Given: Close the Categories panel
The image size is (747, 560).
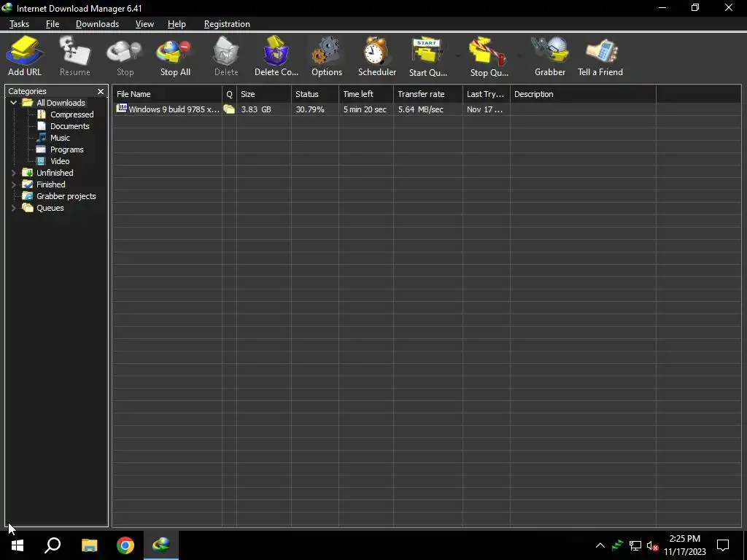Looking at the screenshot, I should coord(101,91).
